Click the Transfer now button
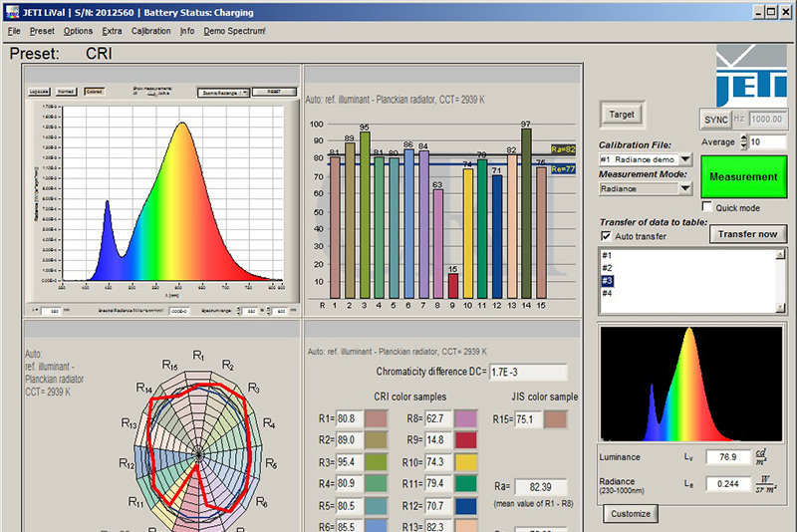Image resolution: width=797 pixels, height=532 pixels. tap(748, 234)
